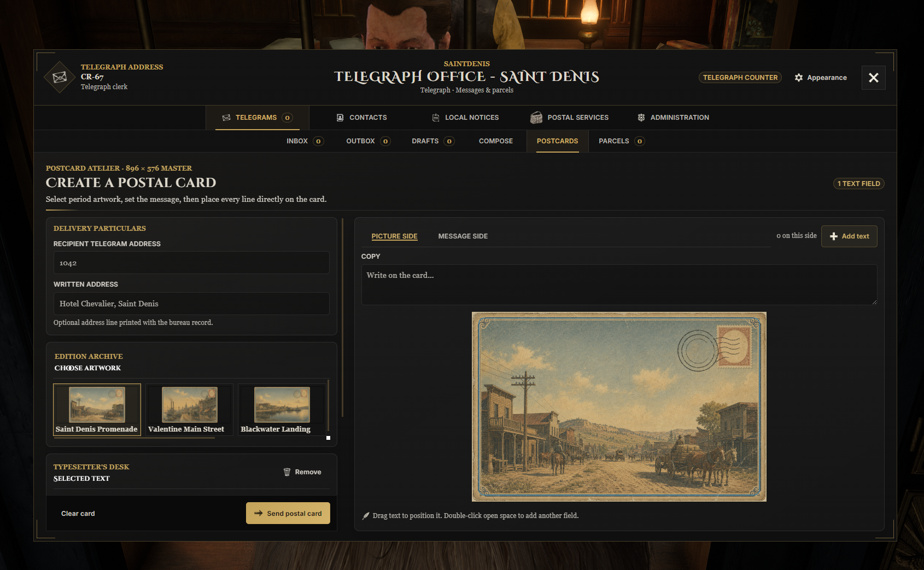
Task: Click Clear card
Action: coord(78,514)
